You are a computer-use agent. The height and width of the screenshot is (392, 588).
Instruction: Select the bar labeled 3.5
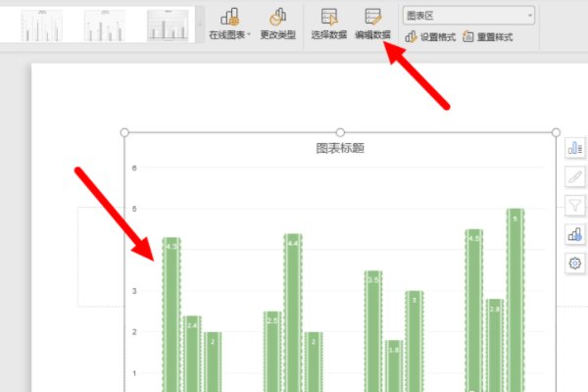[373, 331]
